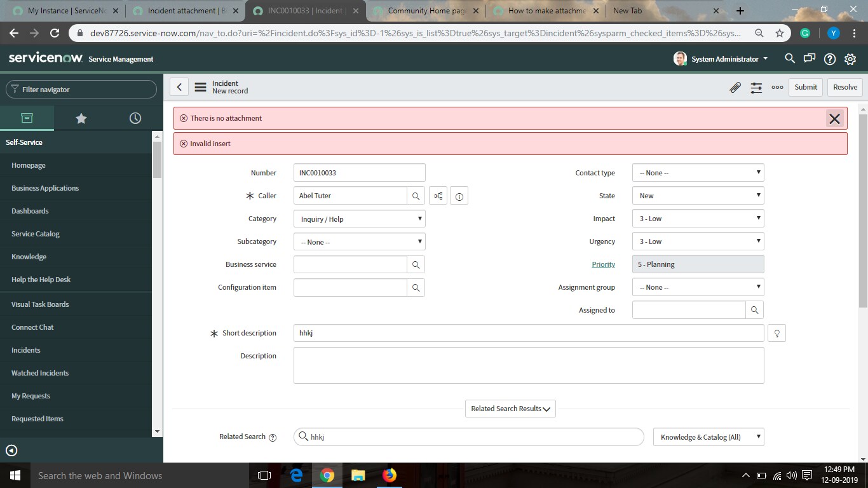Bookmark this page with the star icon
This screenshot has width=868, height=488.
point(780,33)
